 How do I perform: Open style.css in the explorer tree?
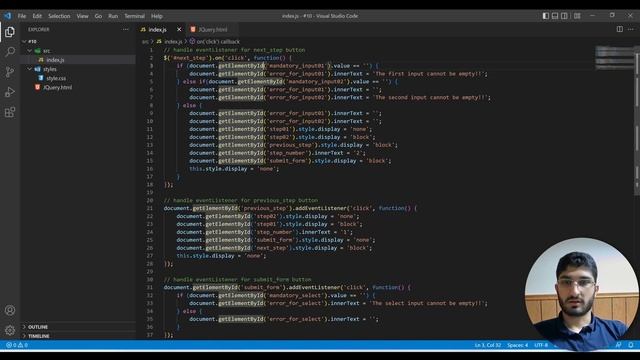pyautogui.click(x=56, y=78)
